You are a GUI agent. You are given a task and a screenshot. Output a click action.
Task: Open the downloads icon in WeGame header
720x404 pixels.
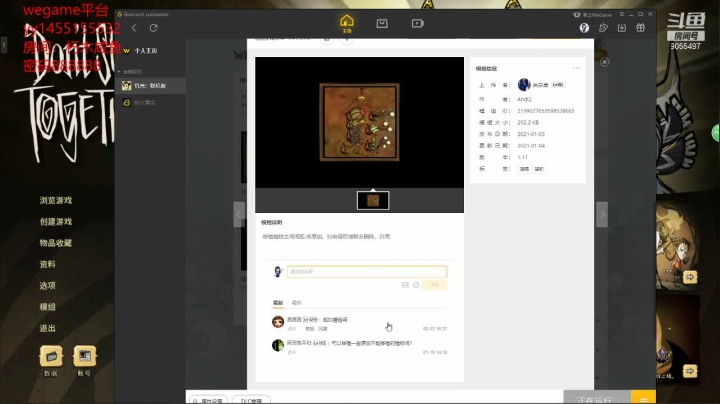[x=622, y=28]
